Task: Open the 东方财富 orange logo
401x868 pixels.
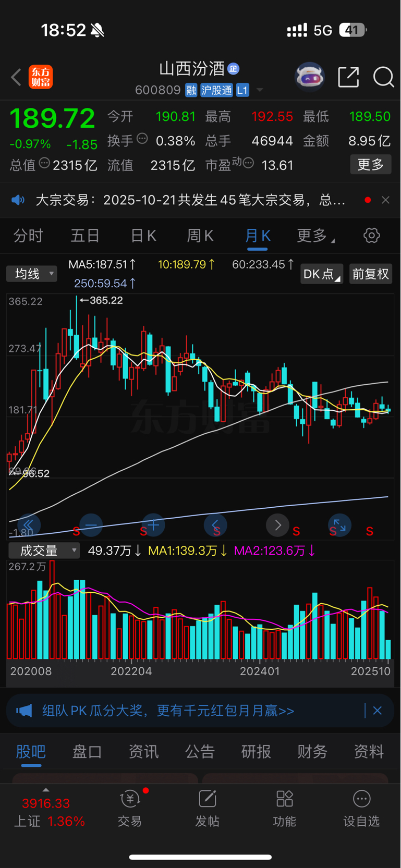Action: click(41, 77)
